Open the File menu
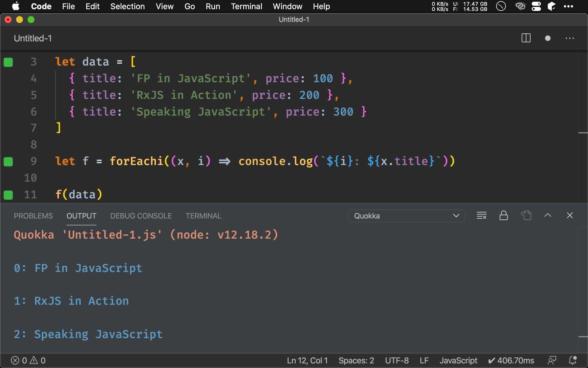Image resolution: width=588 pixels, height=368 pixels. point(68,6)
